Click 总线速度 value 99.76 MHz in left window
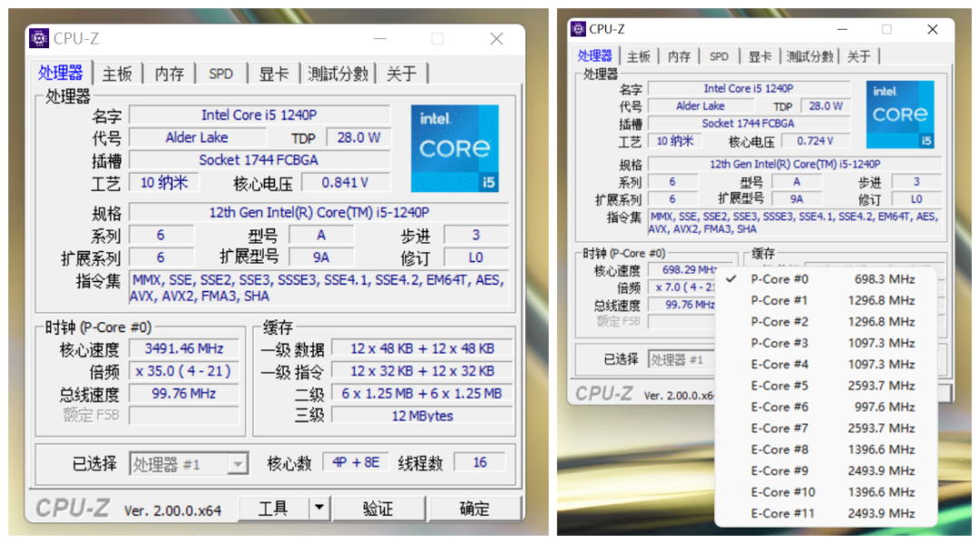 pyautogui.click(x=183, y=393)
